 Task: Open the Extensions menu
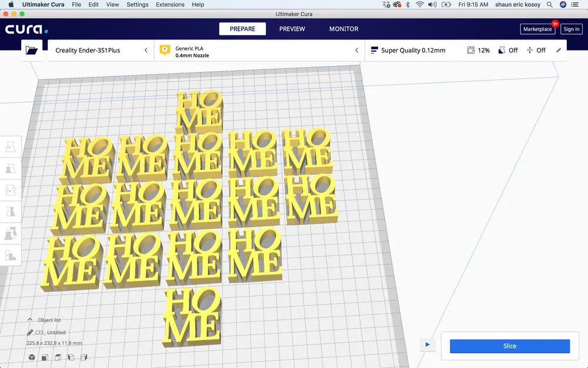pos(171,5)
